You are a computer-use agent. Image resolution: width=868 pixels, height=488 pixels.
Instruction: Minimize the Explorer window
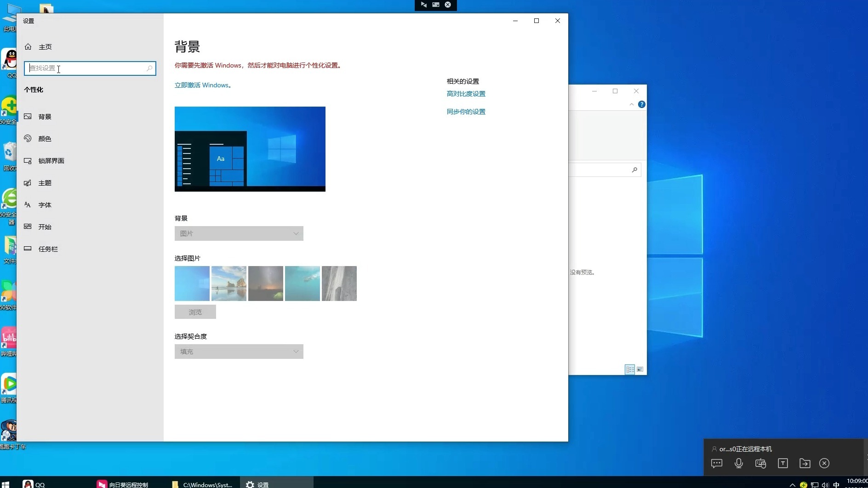(x=594, y=91)
